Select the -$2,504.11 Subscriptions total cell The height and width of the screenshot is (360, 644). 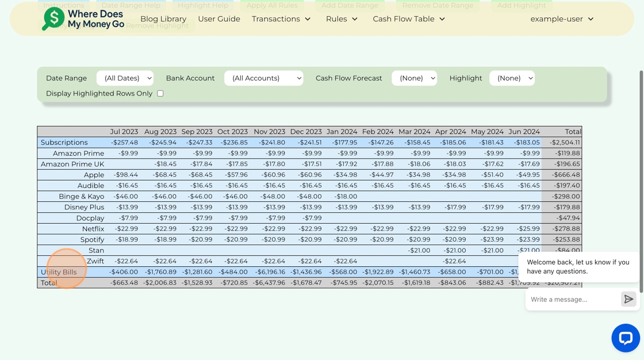click(565, 143)
